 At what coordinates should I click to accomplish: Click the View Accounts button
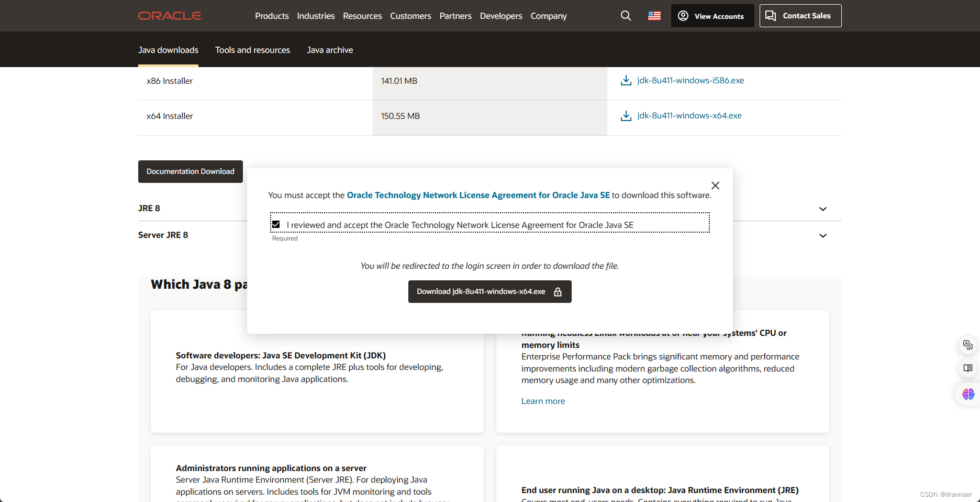[712, 16]
